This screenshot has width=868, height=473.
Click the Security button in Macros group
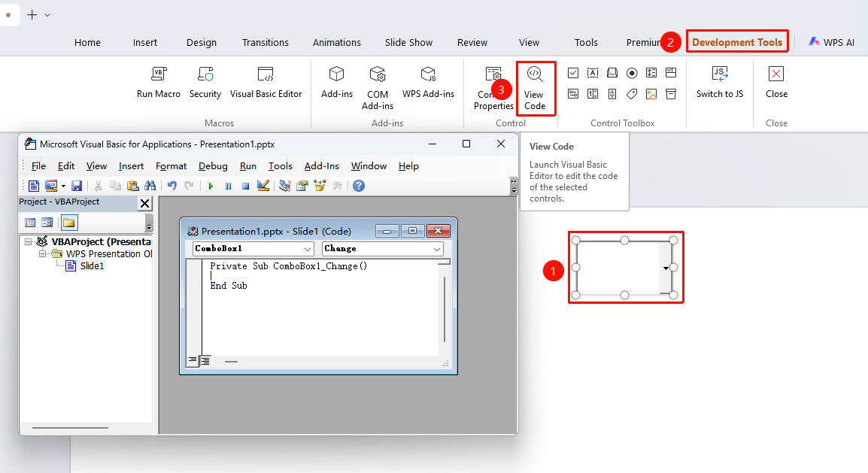(205, 82)
